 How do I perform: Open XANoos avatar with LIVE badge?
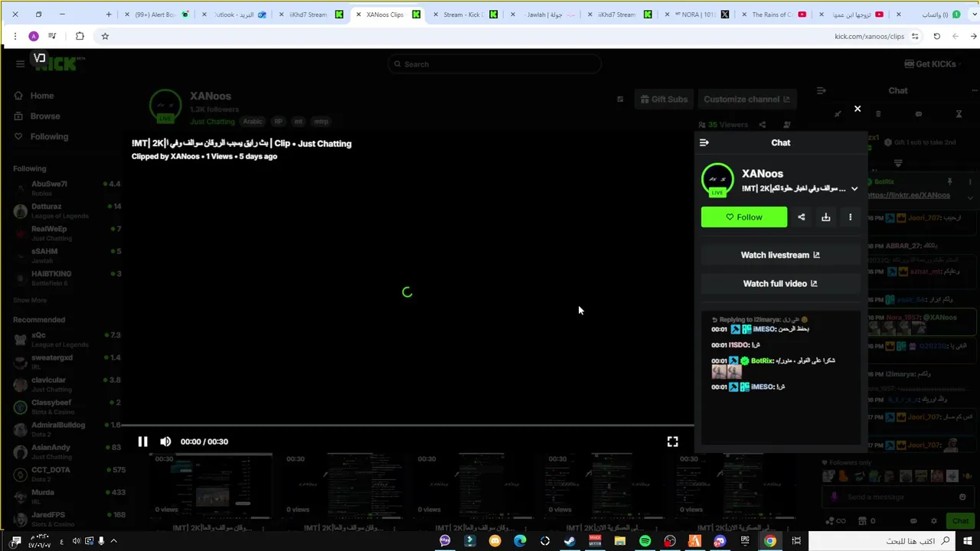click(717, 180)
